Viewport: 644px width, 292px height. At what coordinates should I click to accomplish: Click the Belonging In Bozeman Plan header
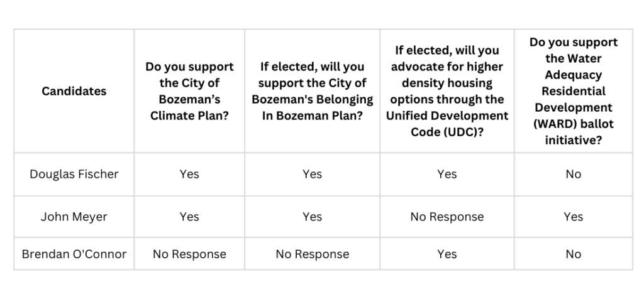[x=313, y=91]
